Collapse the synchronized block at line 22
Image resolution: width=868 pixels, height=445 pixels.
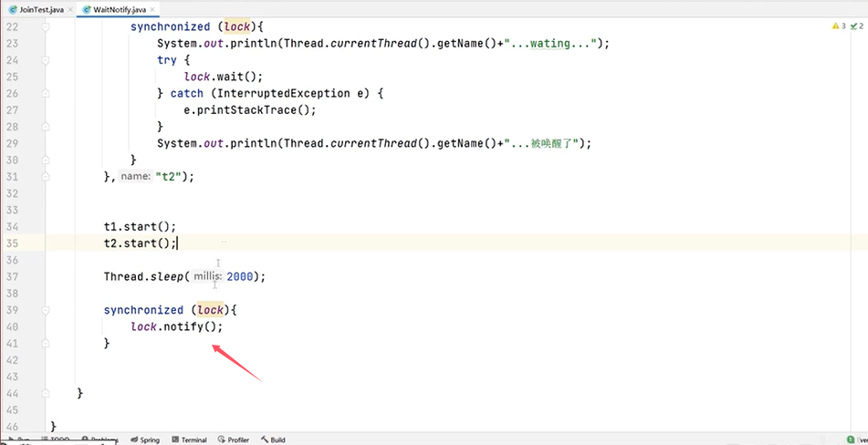click(46, 26)
